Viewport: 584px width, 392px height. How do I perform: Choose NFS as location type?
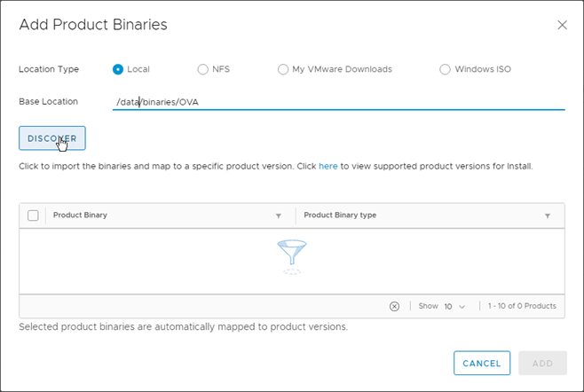[x=203, y=69]
